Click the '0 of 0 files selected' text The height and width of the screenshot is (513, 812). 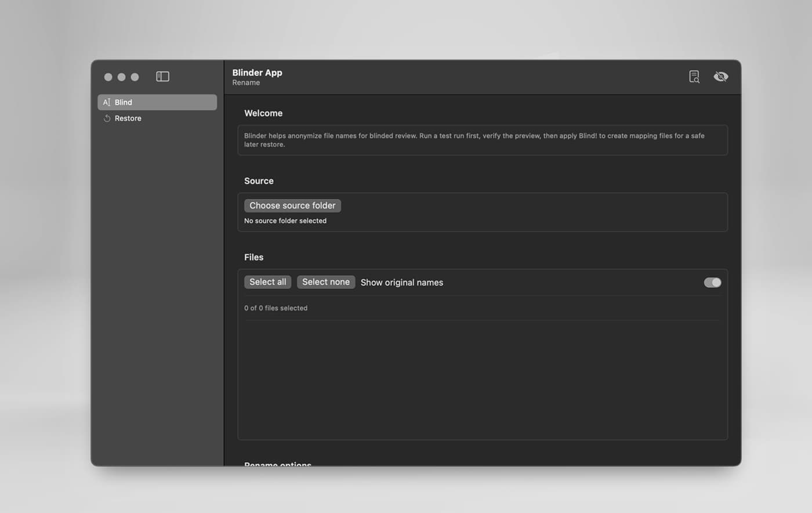point(275,308)
